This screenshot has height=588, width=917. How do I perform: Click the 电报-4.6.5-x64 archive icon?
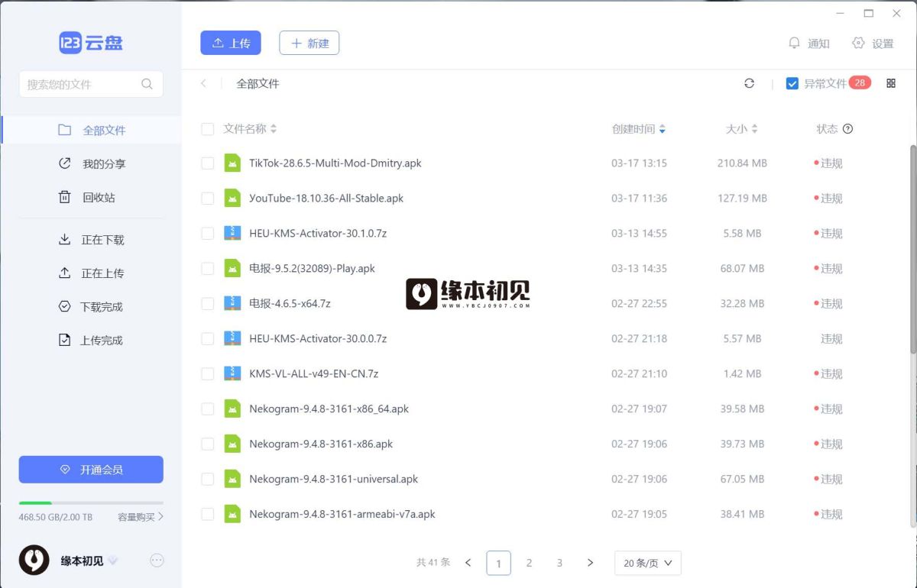[x=232, y=303]
